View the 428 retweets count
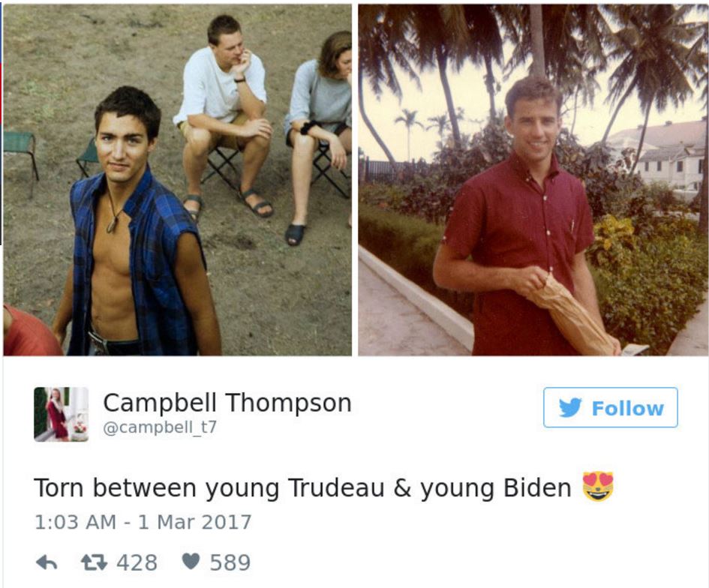 pos(137,562)
